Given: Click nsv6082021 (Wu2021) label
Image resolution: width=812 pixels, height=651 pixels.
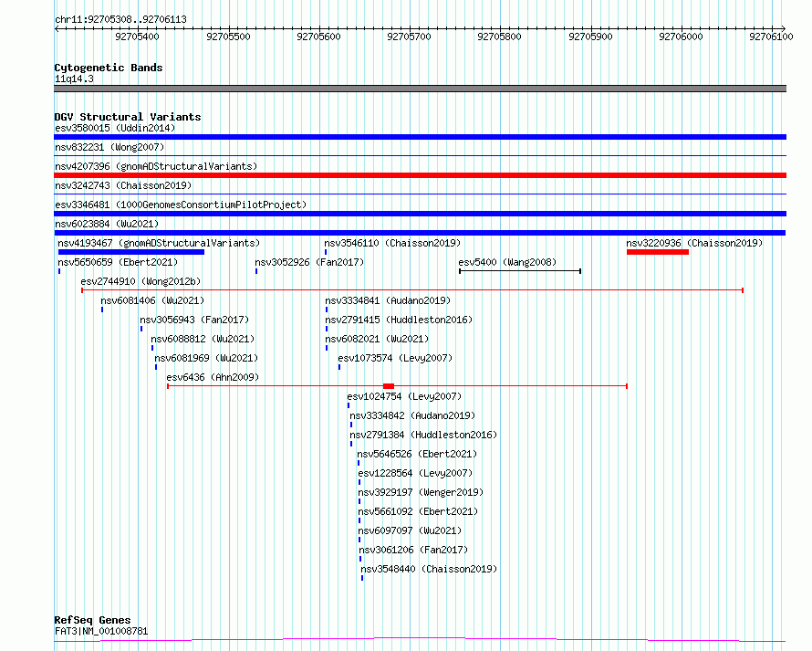Looking at the screenshot, I should pos(377,339).
